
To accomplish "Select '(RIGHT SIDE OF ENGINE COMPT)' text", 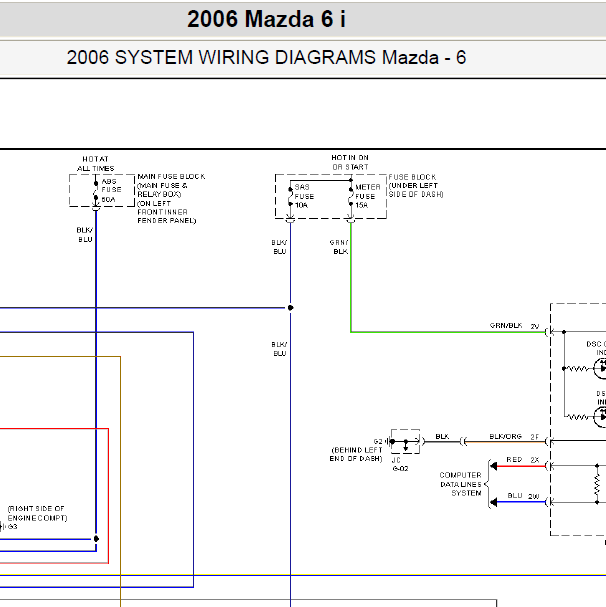I will tap(37, 513).
